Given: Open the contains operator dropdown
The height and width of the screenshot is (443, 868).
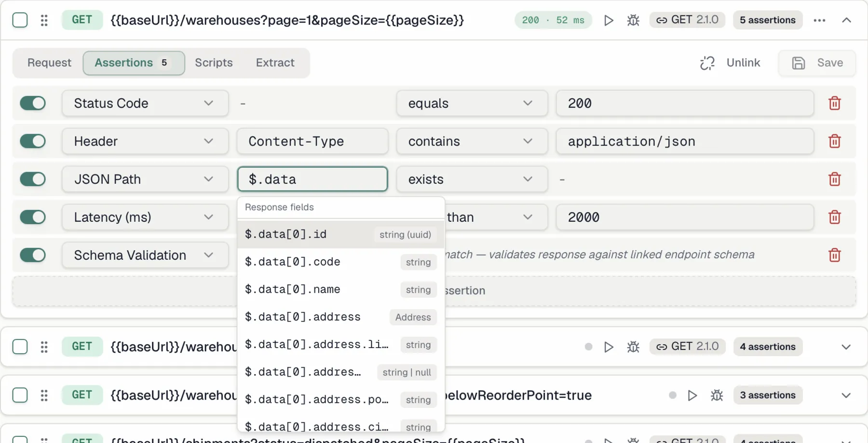Looking at the screenshot, I should click(x=472, y=141).
